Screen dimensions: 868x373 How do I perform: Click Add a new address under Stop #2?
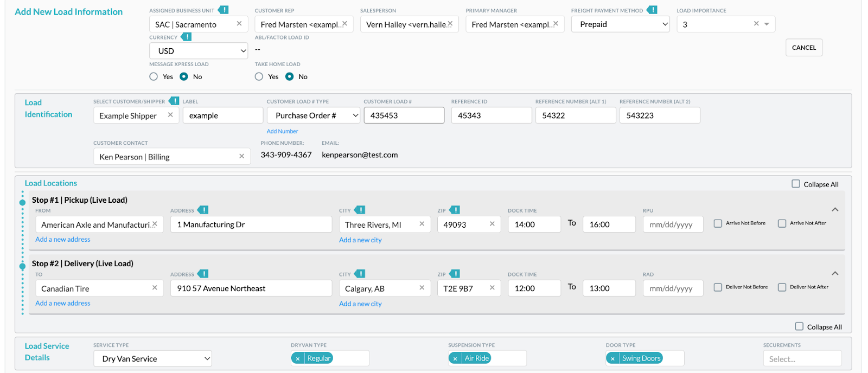click(63, 304)
